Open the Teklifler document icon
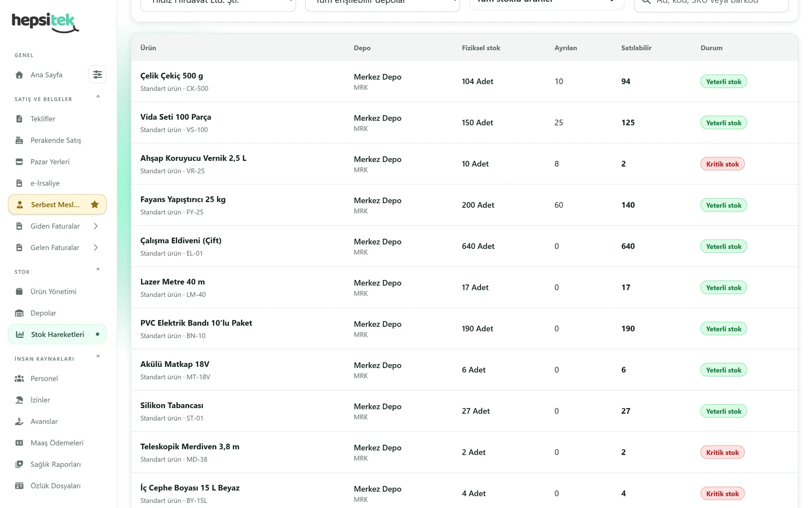The image size is (812, 508). pyautogui.click(x=19, y=119)
